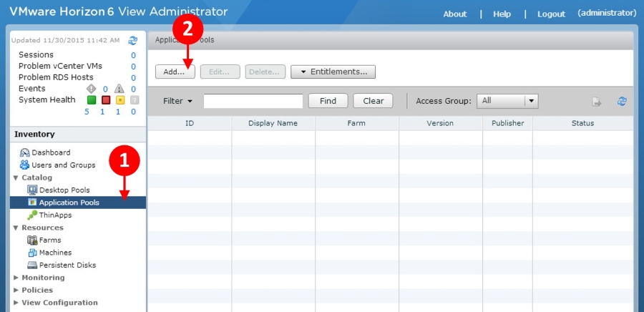Click the Edit... button
This screenshot has width=644, height=312.
pyautogui.click(x=220, y=72)
